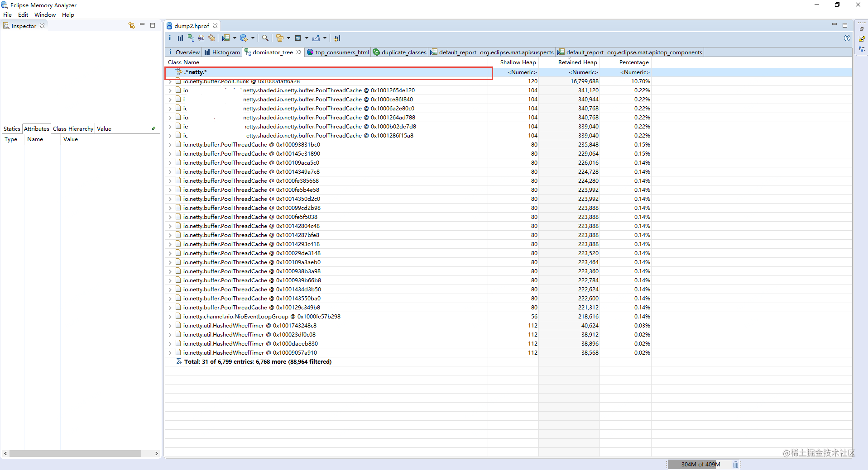
Task: Click the heap status 304M of 409M bar
Action: (700, 465)
